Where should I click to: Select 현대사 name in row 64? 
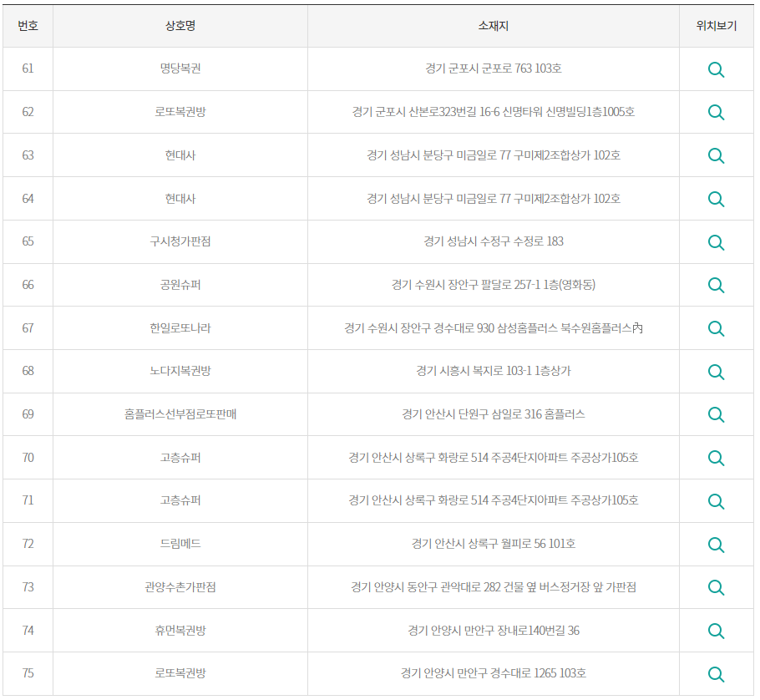(180, 198)
